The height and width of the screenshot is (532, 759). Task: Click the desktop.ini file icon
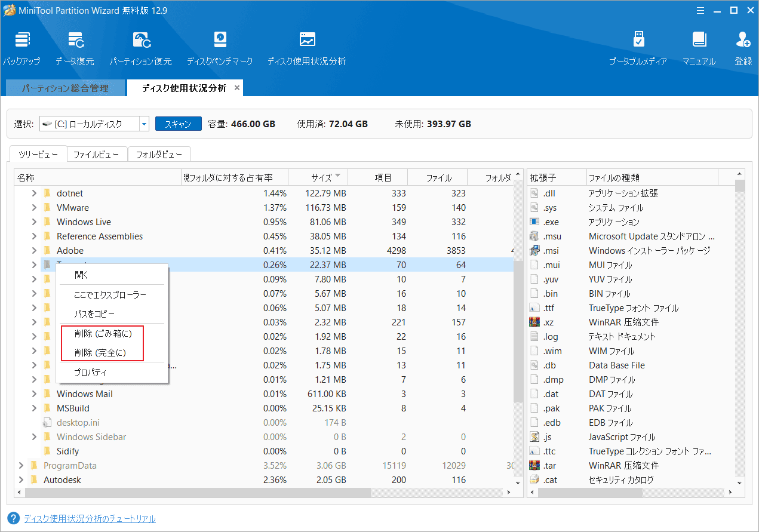(47, 423)
